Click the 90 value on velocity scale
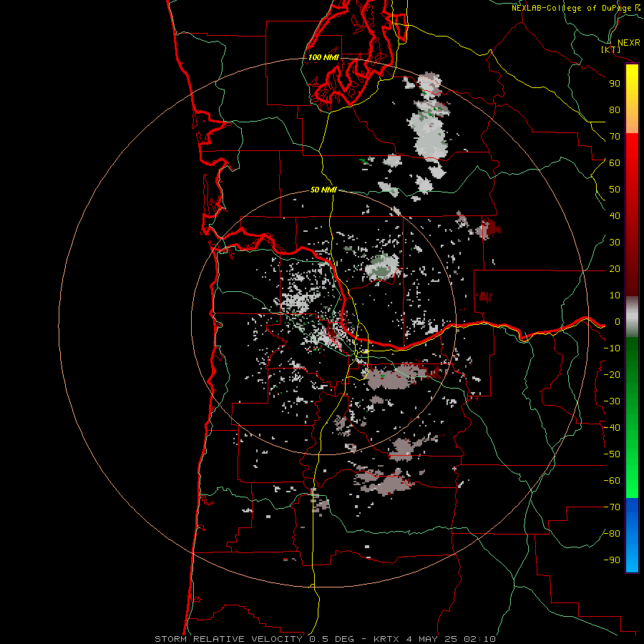 click(x=615, y=84)
